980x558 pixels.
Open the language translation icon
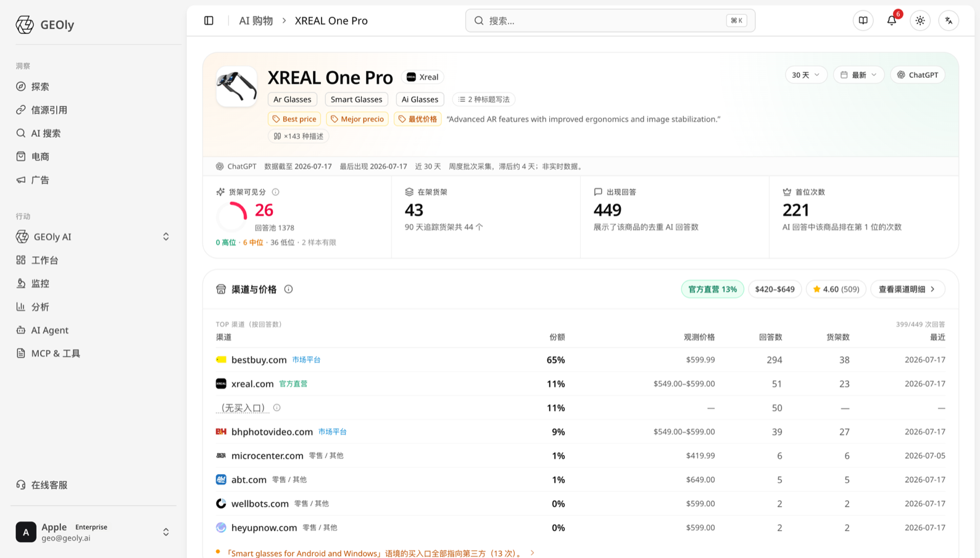pyautogui.click(x=949, y=20)
